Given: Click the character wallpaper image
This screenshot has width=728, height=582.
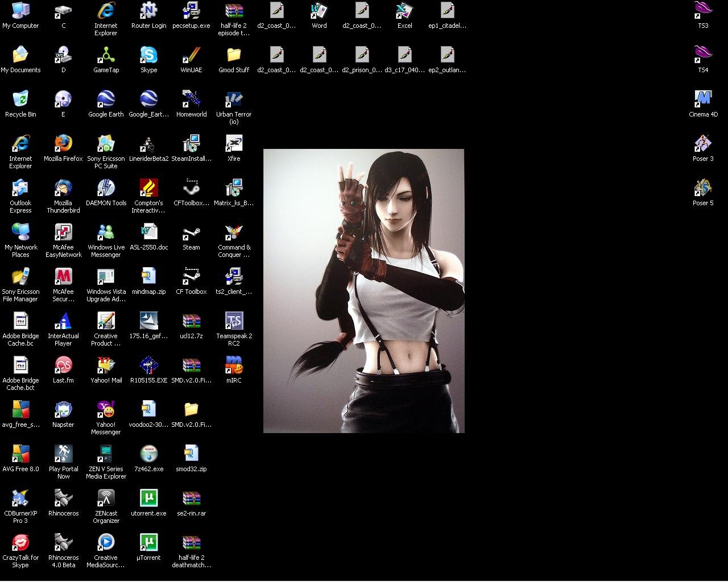Looking at the screenshot, I should click(x=364, y=291).
